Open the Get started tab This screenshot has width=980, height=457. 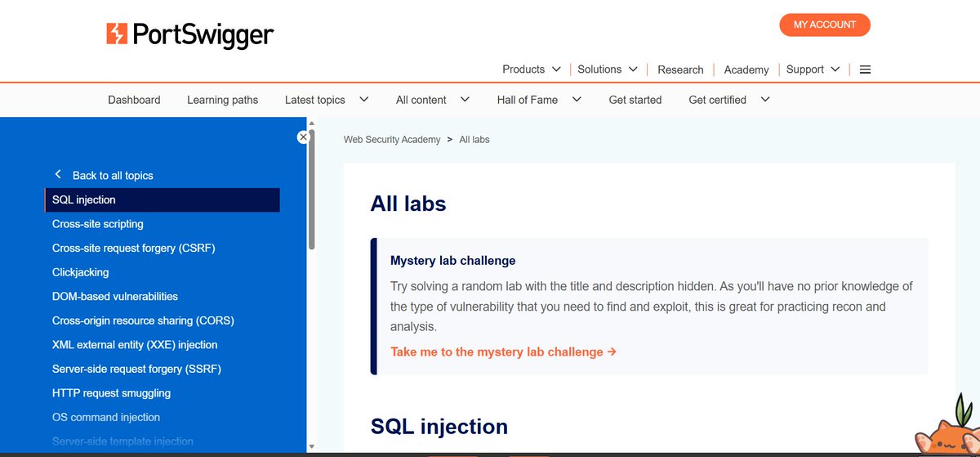(x=635, y=100)
